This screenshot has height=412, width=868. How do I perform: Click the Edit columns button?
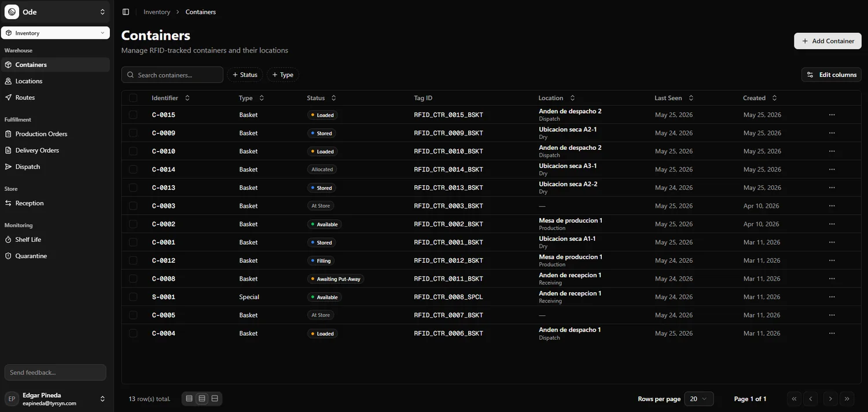pos(832,75)
